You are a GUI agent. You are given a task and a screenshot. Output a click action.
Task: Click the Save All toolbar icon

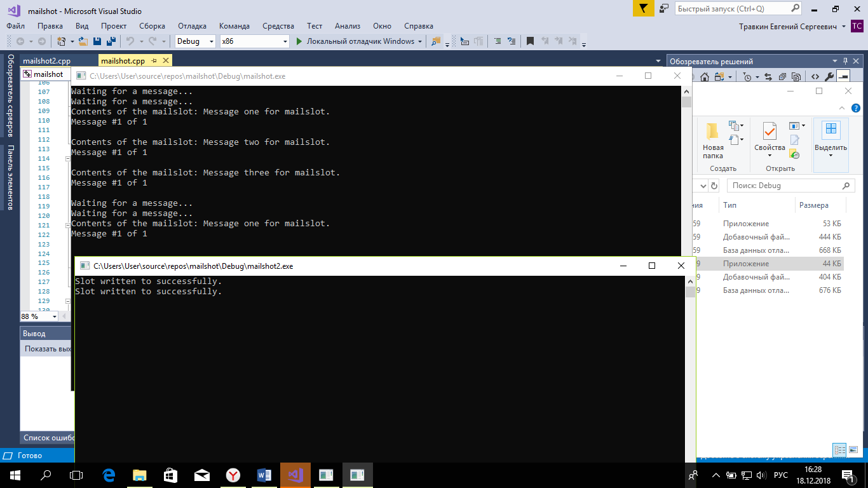111,41
